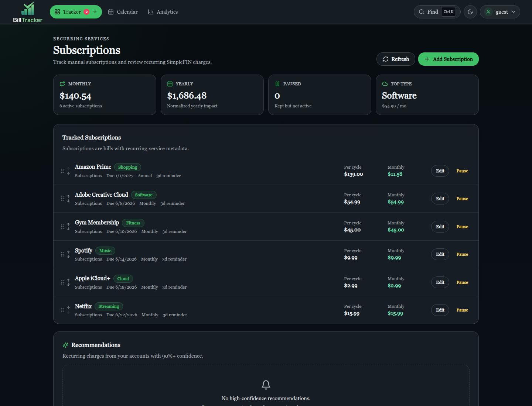Edit the Apple iCloud+ subscription
Image resolution: width=532 pixels, height=406 pixels.
(x=440, y=282)
